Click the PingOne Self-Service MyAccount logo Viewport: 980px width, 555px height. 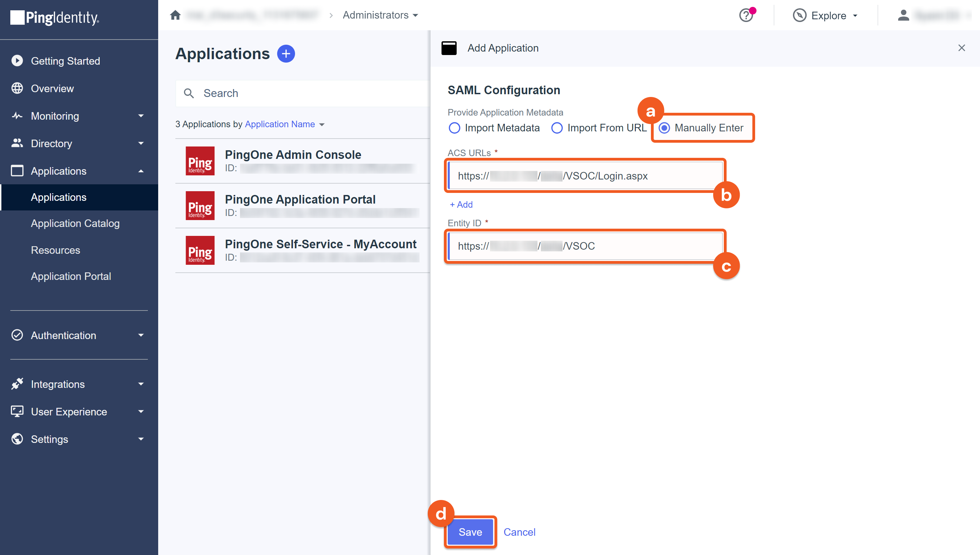click(200, 250)
